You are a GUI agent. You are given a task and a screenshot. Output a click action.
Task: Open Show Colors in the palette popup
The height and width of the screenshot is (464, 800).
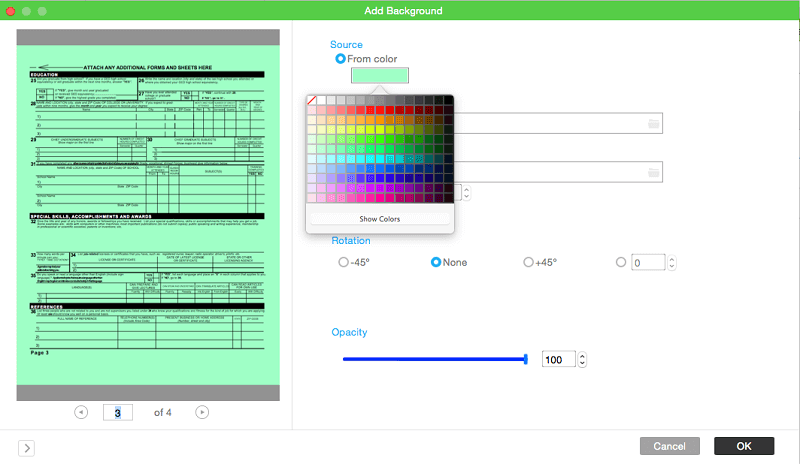(x=380, y=219)
